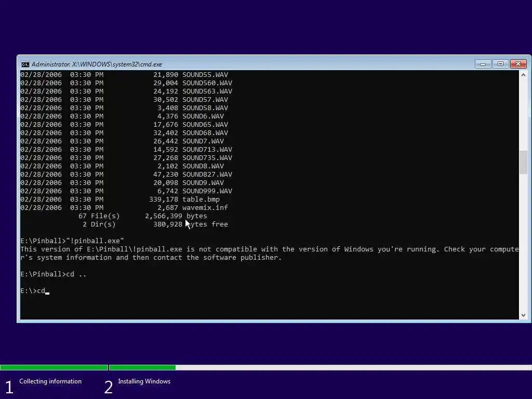Click the '2 Dir(s)' summary text
Viewport: 532px width, 399px height.
tap(99, 224)
